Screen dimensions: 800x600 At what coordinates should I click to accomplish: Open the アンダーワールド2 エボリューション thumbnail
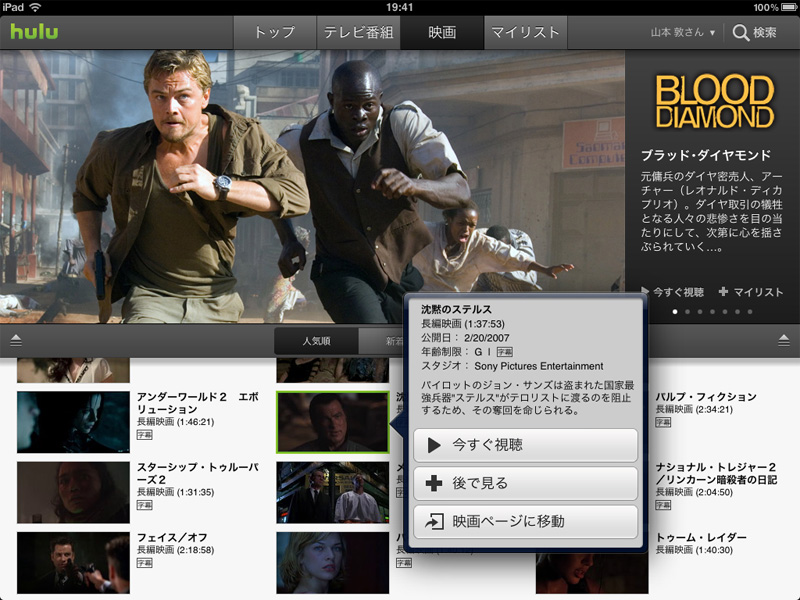click(x=73, y=421)
